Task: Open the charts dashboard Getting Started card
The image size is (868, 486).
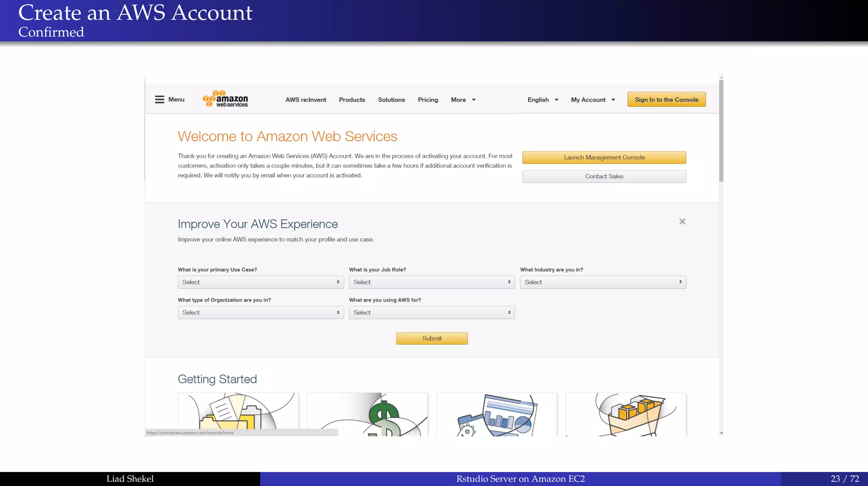Action: [x=497, y=414]
